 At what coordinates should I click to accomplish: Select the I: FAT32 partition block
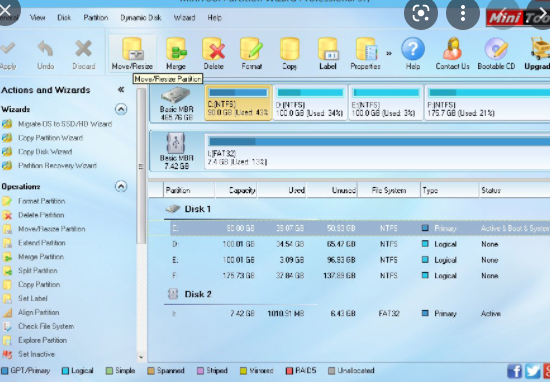[377, 151]
